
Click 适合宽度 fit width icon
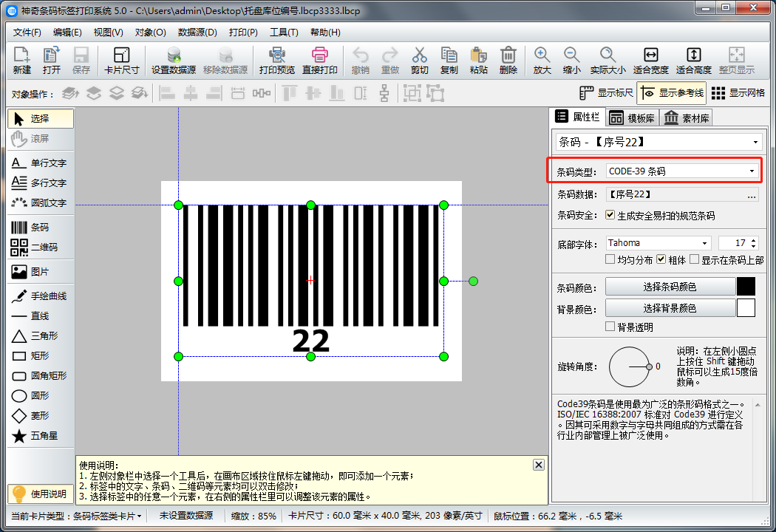[x=651, y=61]
